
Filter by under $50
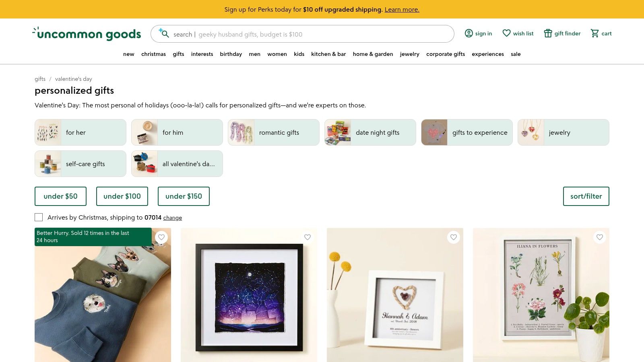click(x=60, y=196)
